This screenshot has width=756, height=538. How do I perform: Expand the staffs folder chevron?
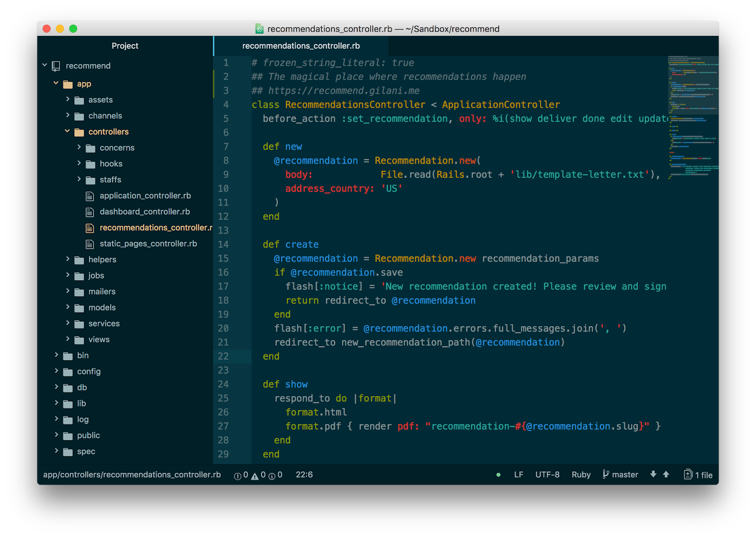point(79,179)
